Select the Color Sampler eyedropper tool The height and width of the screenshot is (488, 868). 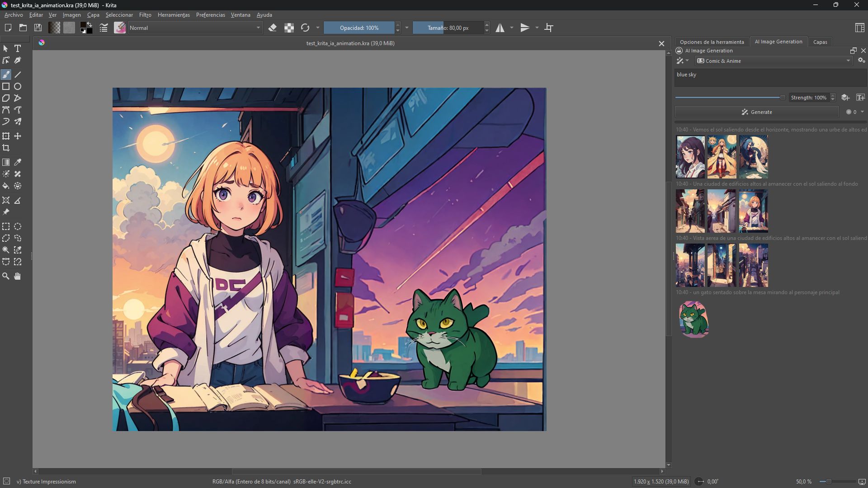coord(18,162)
